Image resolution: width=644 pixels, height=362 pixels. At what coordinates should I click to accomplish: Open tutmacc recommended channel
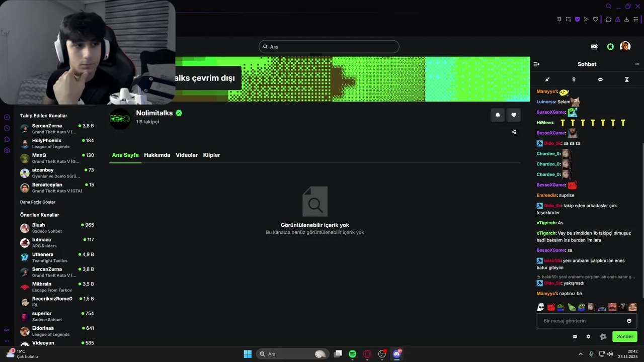[57, 243]
